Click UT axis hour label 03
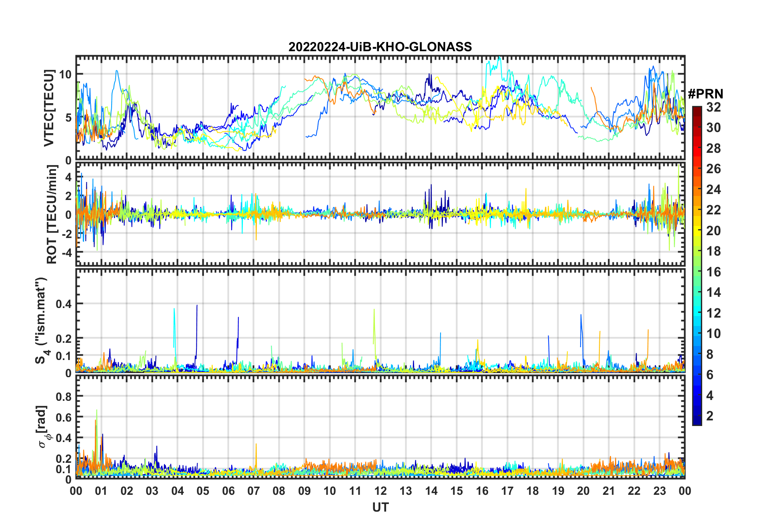This screenshot has width=761, height=532. coord(152,491)
